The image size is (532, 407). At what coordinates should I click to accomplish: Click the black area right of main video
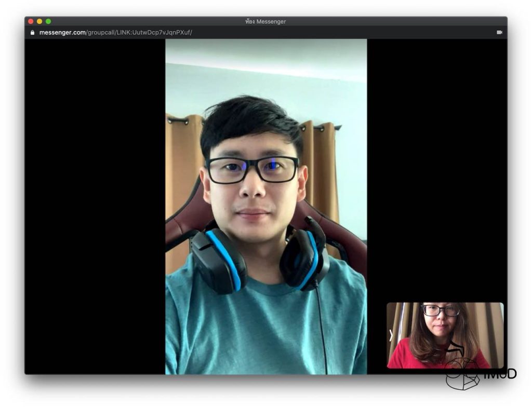point(436,156)
